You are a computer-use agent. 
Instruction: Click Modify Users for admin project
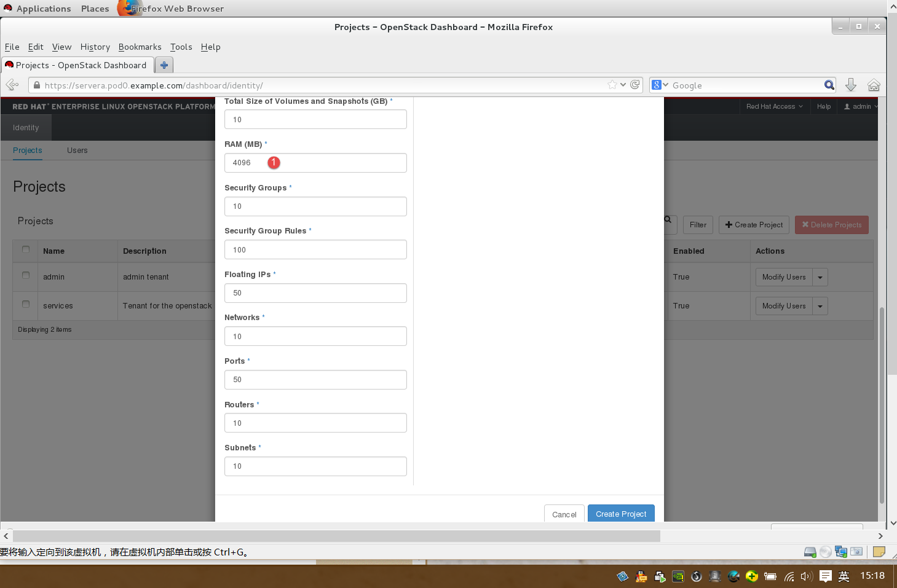tap(784, 277)
